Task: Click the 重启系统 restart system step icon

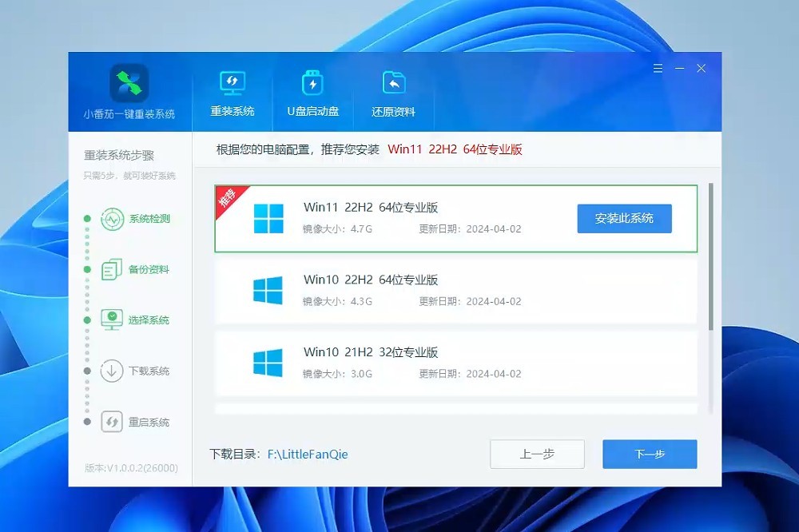Action: click(113, 422)
